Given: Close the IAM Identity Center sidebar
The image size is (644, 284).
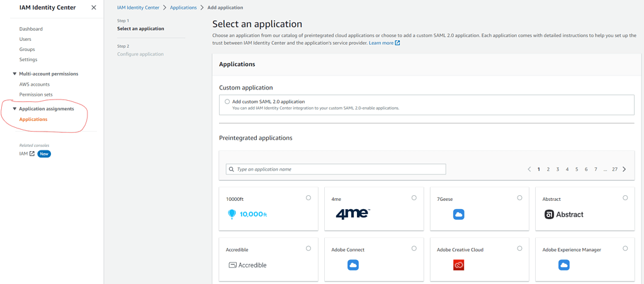Looking at the screenshot, I should pos(94,8).
